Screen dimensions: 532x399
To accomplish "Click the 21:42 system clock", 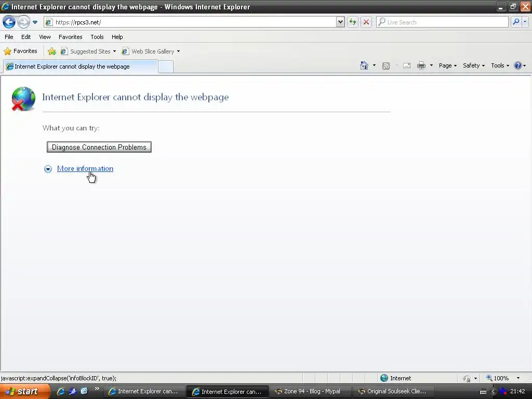I will point(518,392).
